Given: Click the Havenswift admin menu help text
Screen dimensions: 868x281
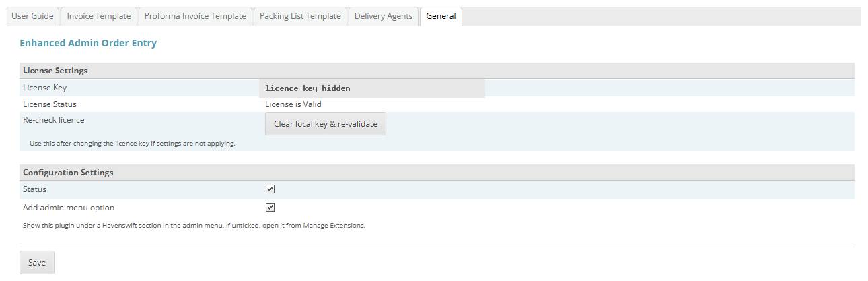Looking at the screenshot, I should (194, 226).
